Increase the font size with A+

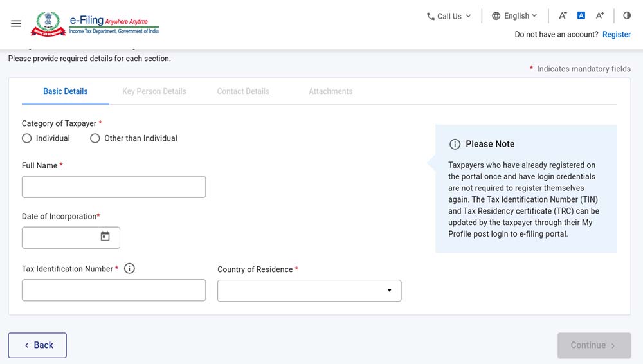pyautogui.click(x=600, y=16)
